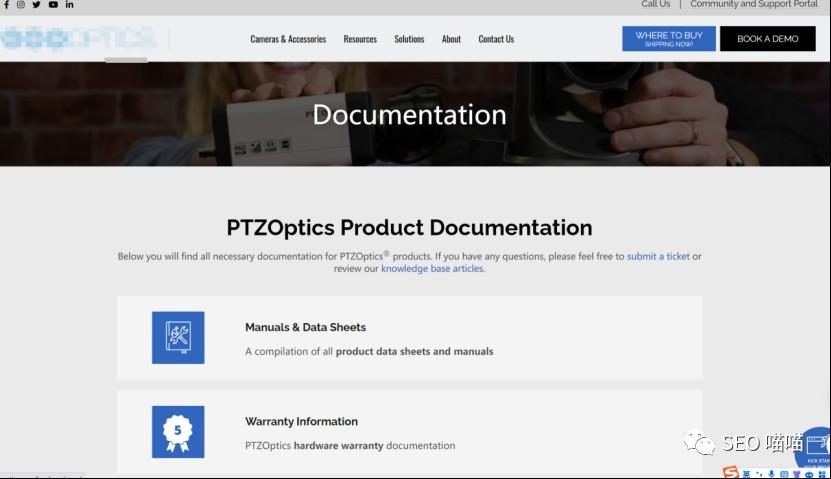Image resolution: width=831 pixels, height=479 pixels.
Task: Open the Manuals & Data Sheets heading
Action: click(305, 327)
